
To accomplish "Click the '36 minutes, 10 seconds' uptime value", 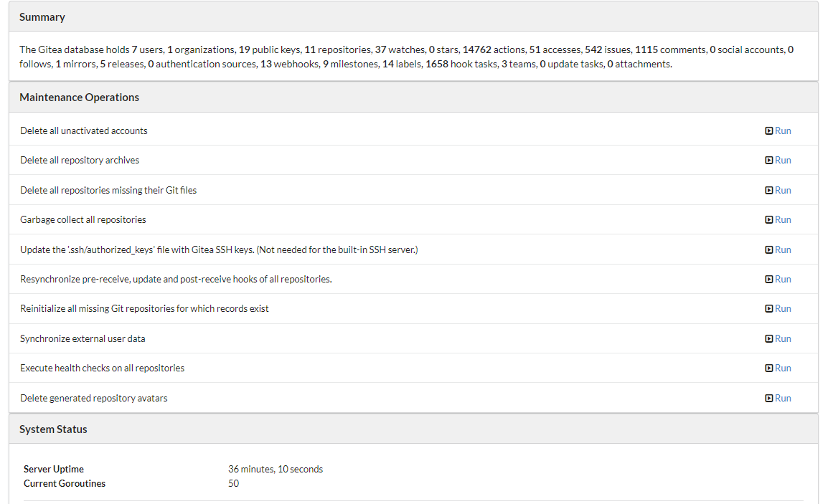I will pos(276,469).
